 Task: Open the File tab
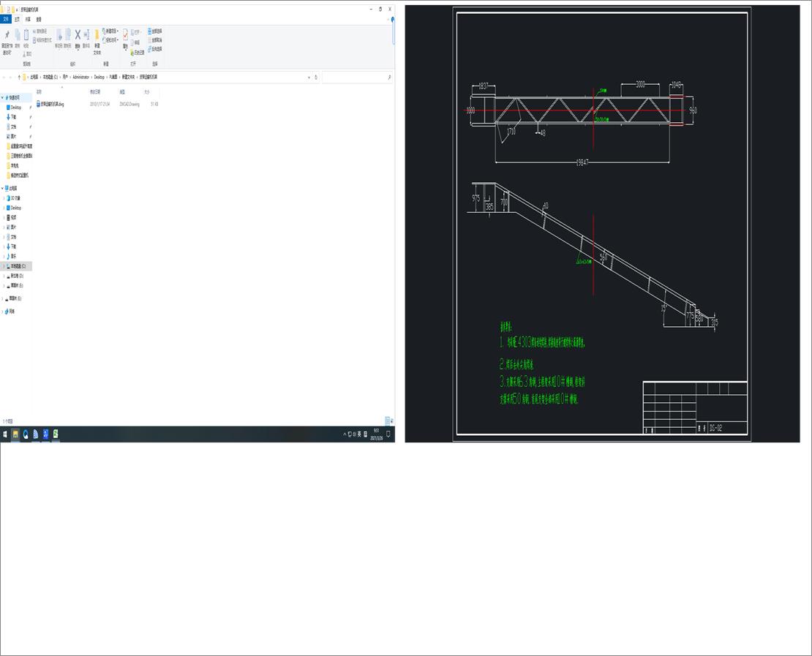(x=6, y=19)
